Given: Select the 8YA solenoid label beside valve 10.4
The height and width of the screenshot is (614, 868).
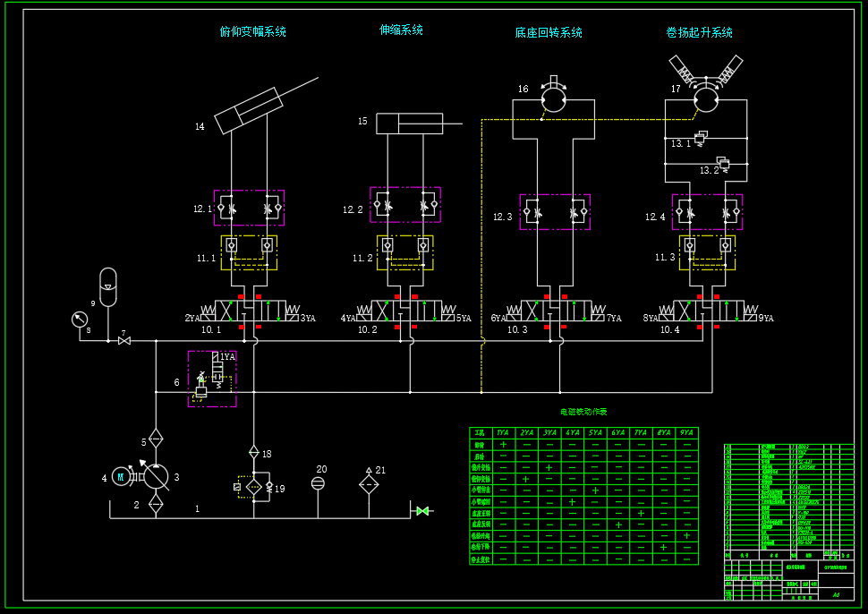Looking at the screenshot, I should (x=651, y=319).
